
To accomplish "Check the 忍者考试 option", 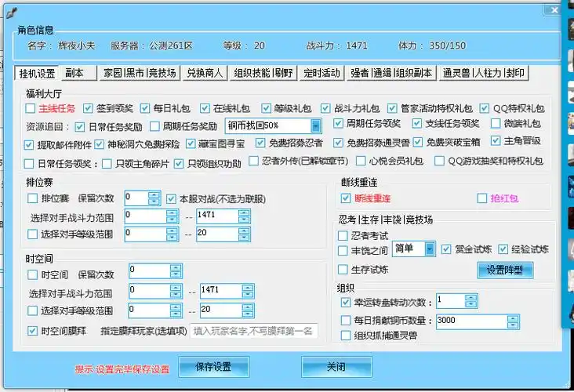I will (x=344, y=235).
